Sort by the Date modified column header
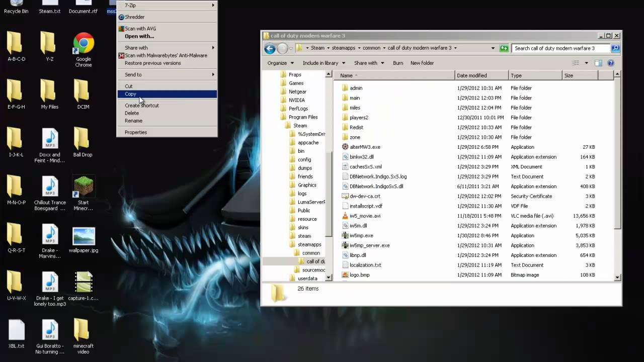Image resolution: width=644 pixels, height=362 pixels. pos(481,75)
